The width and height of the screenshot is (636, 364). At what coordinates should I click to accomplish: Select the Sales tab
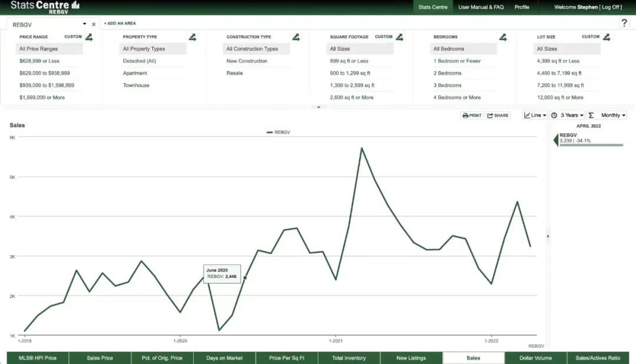click(x=473, y=358)
